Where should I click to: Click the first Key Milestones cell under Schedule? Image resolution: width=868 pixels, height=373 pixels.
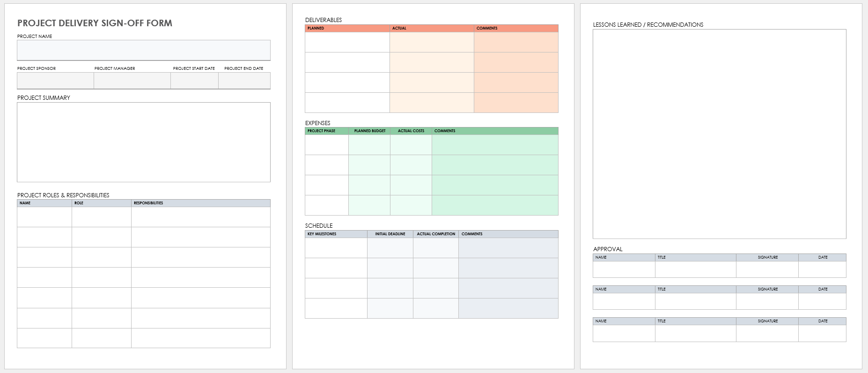tap(336, 248)
